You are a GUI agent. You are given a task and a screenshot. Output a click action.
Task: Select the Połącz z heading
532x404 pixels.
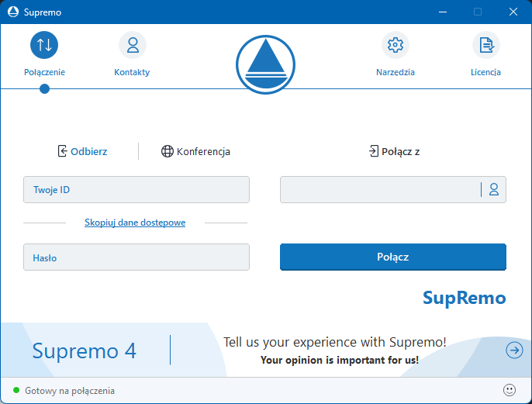(394, 151)
